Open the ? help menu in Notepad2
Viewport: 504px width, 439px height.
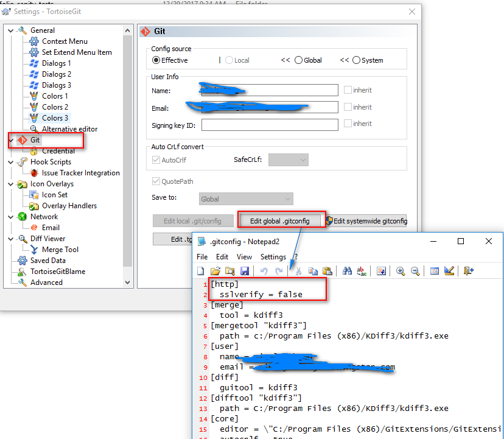(x=296, y=257)
